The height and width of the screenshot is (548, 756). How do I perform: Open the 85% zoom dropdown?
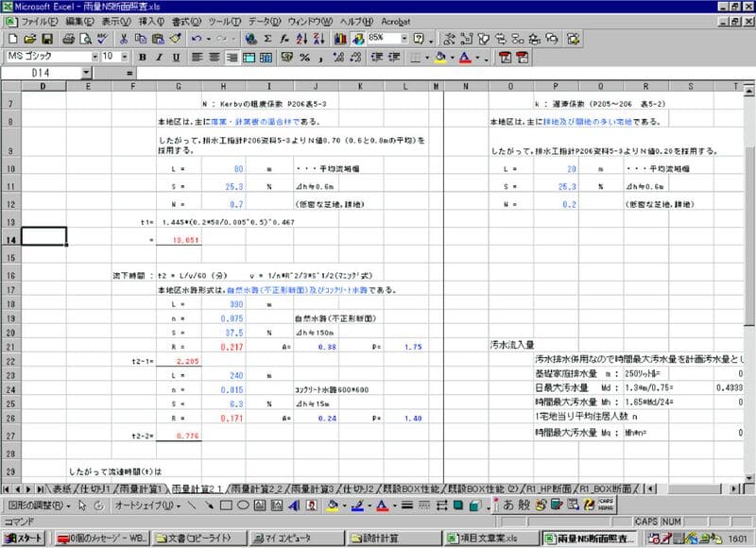point(404,38)
